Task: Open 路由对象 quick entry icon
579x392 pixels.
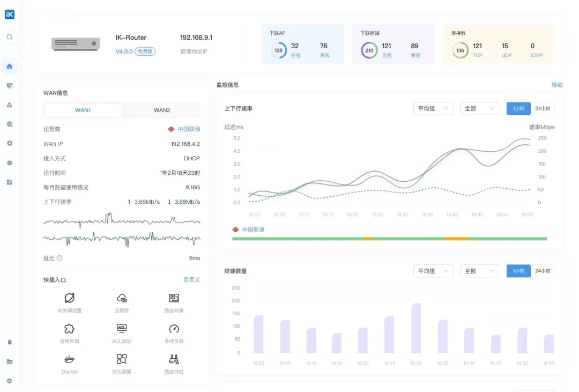Action: [174, 298]
